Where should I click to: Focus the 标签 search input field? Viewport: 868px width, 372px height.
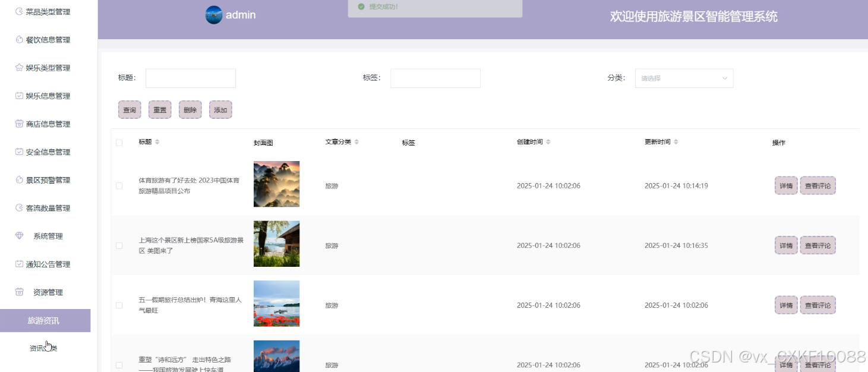click(435, 78)
